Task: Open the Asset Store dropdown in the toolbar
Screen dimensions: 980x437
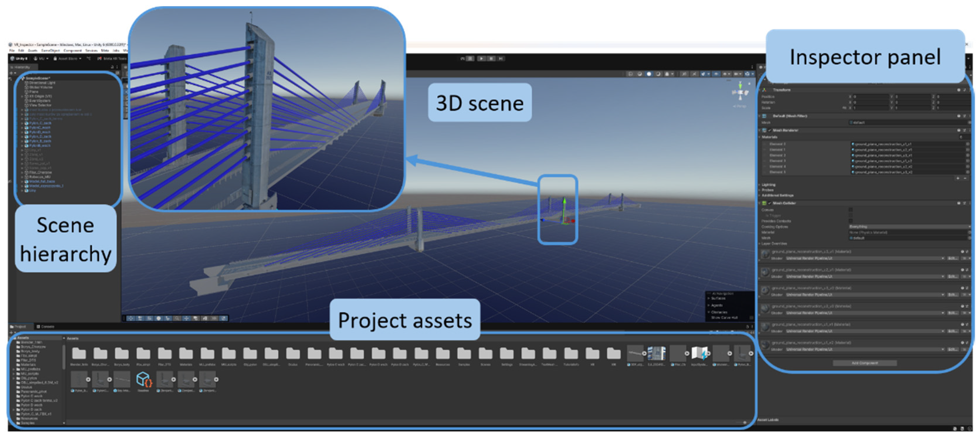Action: pos(67,59)
